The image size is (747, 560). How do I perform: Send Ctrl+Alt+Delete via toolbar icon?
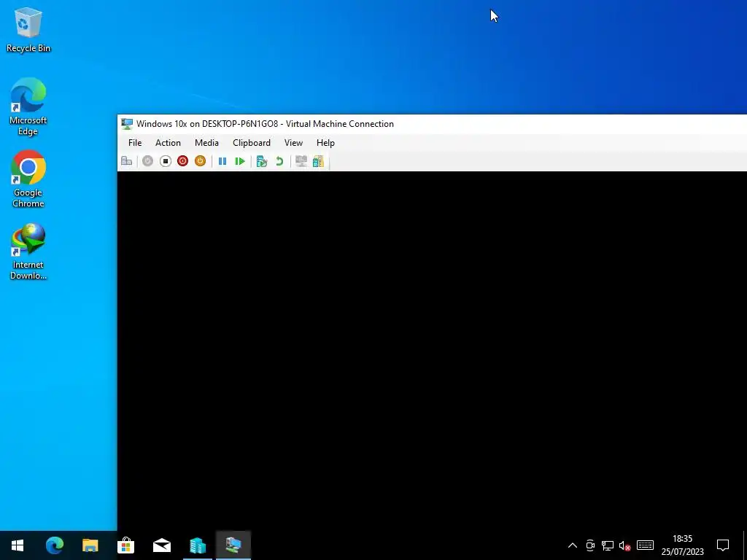(x=127, y=161)
